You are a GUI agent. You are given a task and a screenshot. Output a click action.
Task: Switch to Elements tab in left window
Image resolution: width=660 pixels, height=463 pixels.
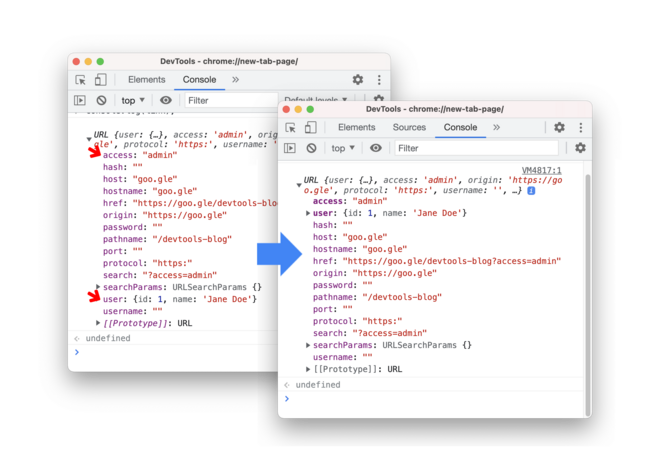point(146,80)
